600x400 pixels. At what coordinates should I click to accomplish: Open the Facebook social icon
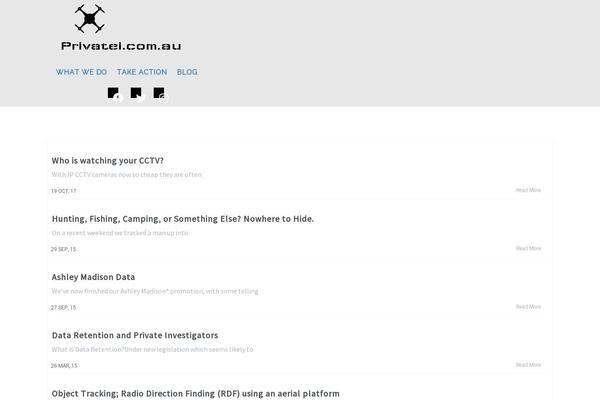click(114, 94)
